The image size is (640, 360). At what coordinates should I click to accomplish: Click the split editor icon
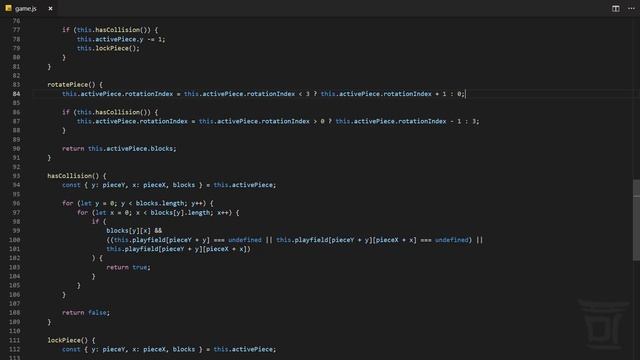tap(616, 9)
